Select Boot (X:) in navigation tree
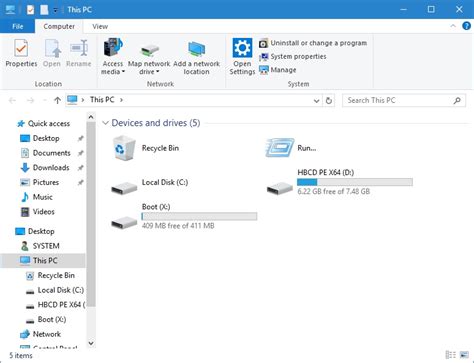 (x=46, y=319)
